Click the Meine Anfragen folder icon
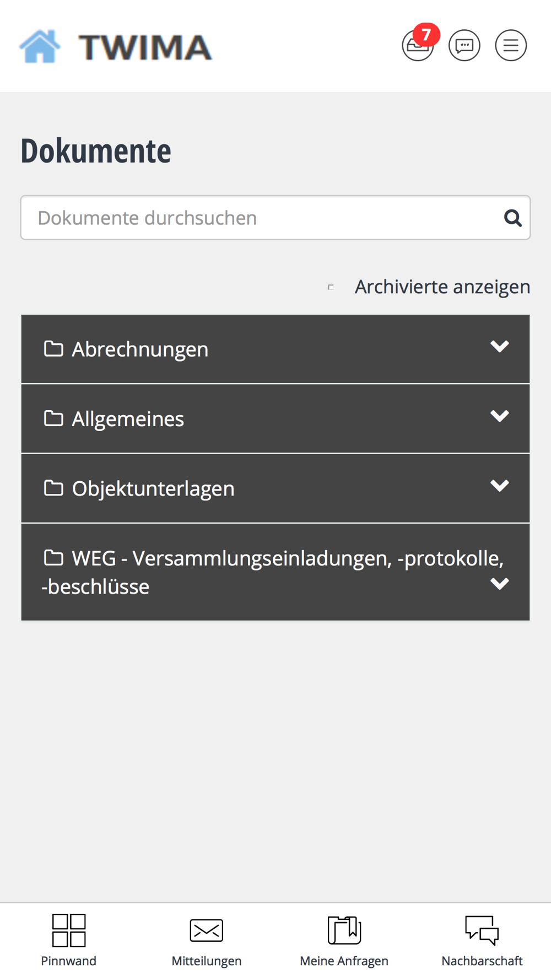The image size is (551, 980). 344,930
